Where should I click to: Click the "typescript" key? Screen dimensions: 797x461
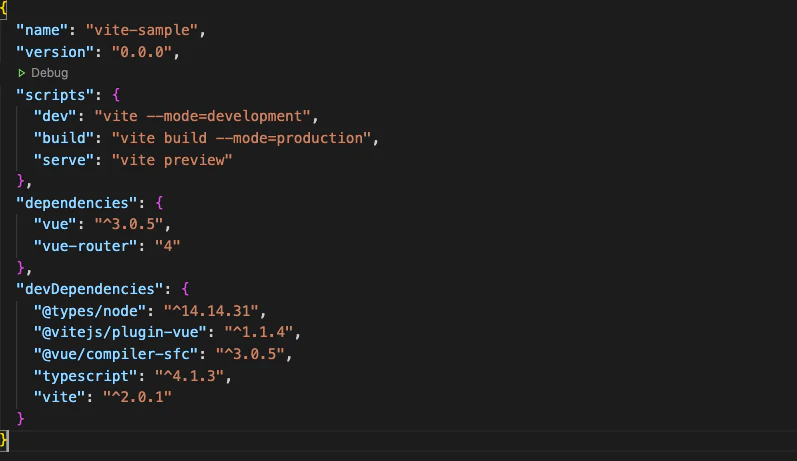(85, 376)
